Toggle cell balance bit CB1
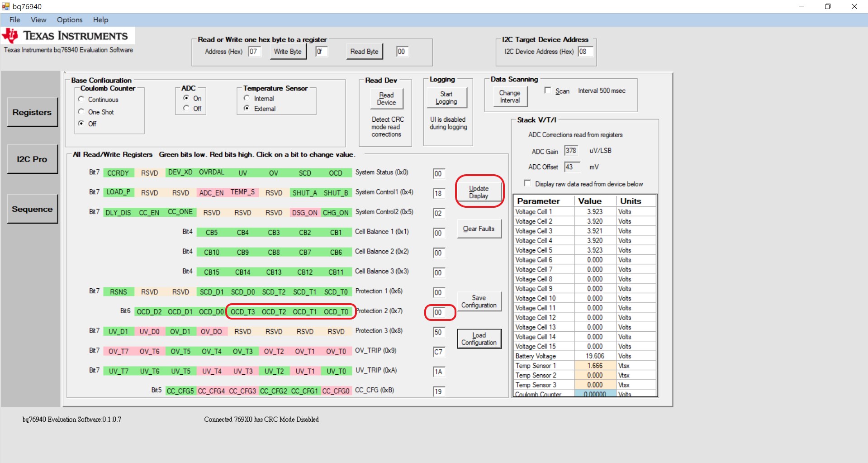 [x=336, y=233]
